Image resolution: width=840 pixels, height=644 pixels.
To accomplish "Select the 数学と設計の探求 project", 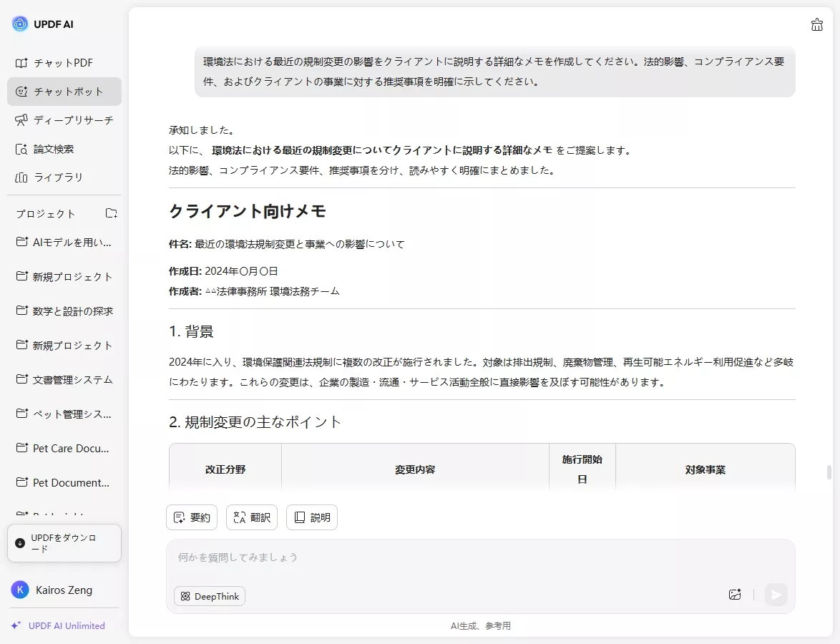I will 64,311.
